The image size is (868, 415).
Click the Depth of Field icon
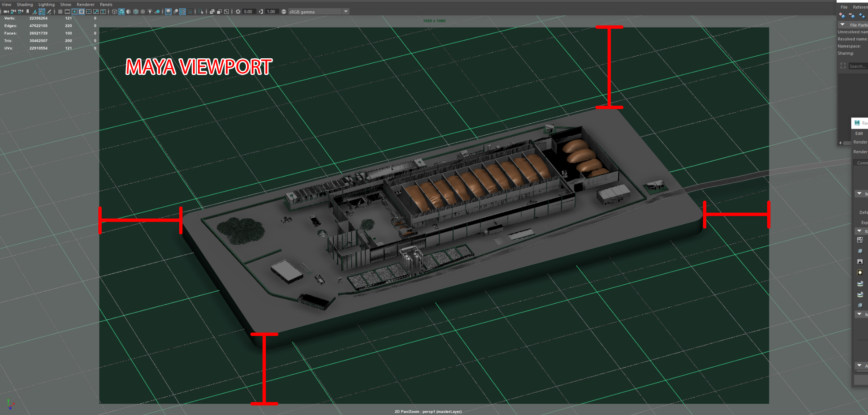[190, 12]
